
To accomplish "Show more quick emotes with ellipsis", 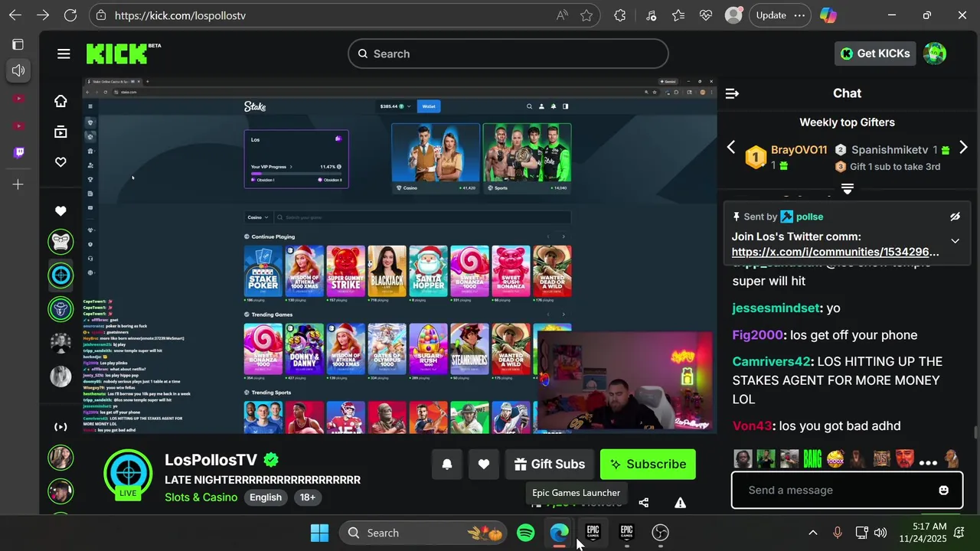I will tap(928, 462).
